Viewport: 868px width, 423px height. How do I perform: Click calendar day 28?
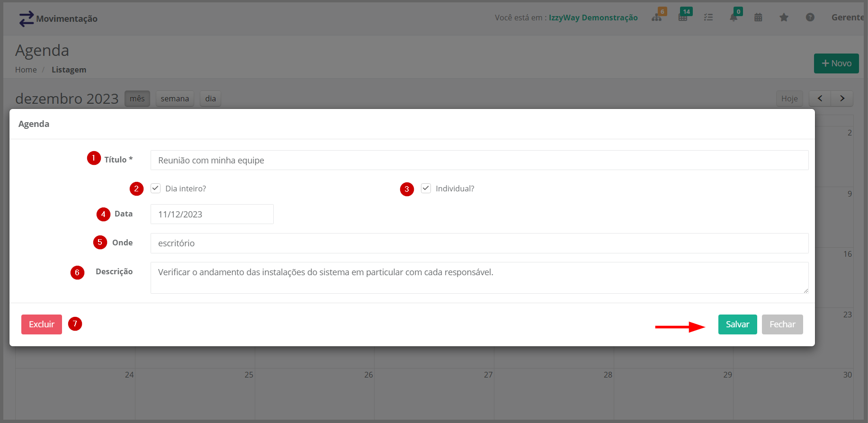tap(608, 375)
